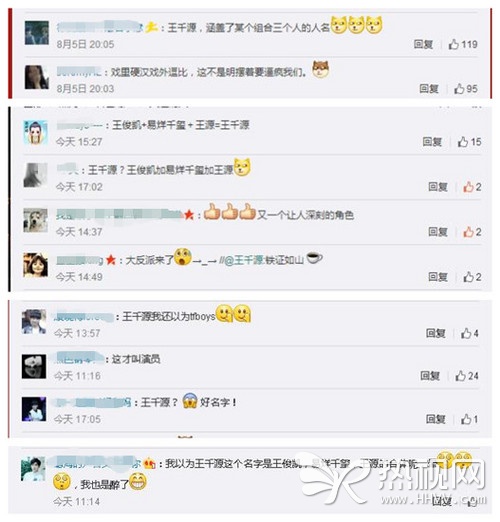Open avatar of 今天 11:14 commenter
The height and width of the screenshot is (522, 500).
33,469
